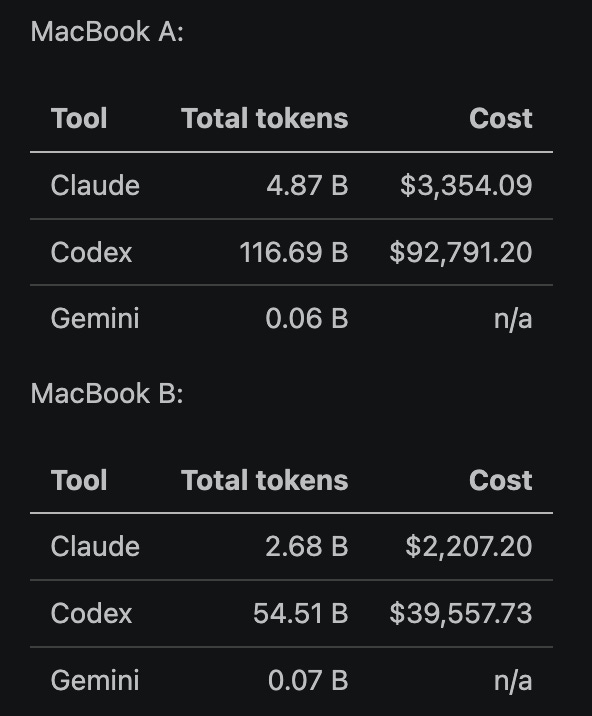The width and height of the screenshot is (592, 716).
Task: Click the MacBook B heading
Action: pos(107,393)
